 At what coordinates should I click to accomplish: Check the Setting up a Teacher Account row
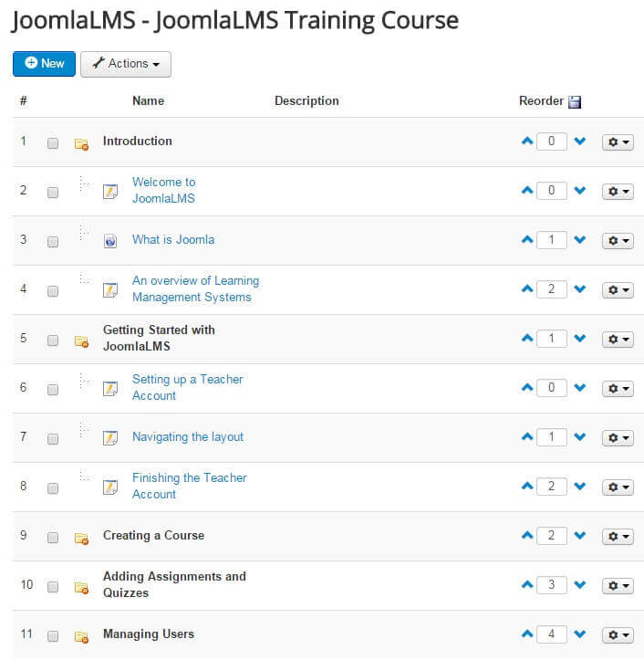pyautogui.click(x=53, y=390)
